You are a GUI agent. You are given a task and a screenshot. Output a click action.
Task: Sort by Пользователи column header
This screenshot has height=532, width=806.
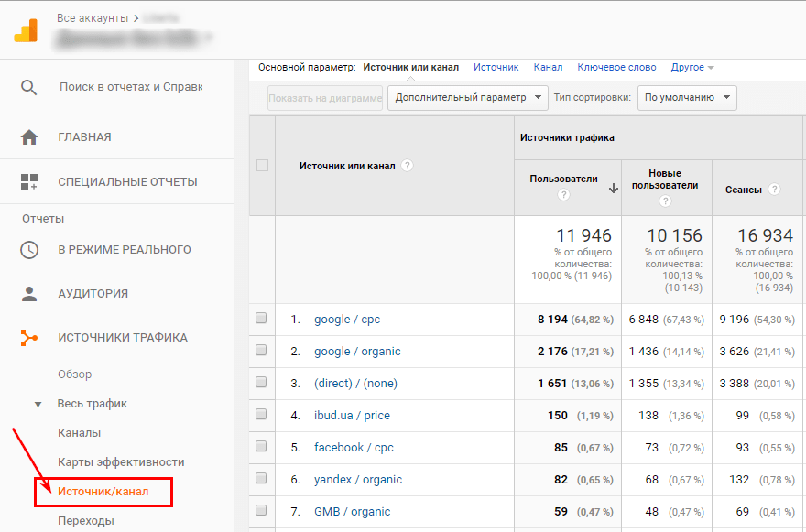point(563,179)
